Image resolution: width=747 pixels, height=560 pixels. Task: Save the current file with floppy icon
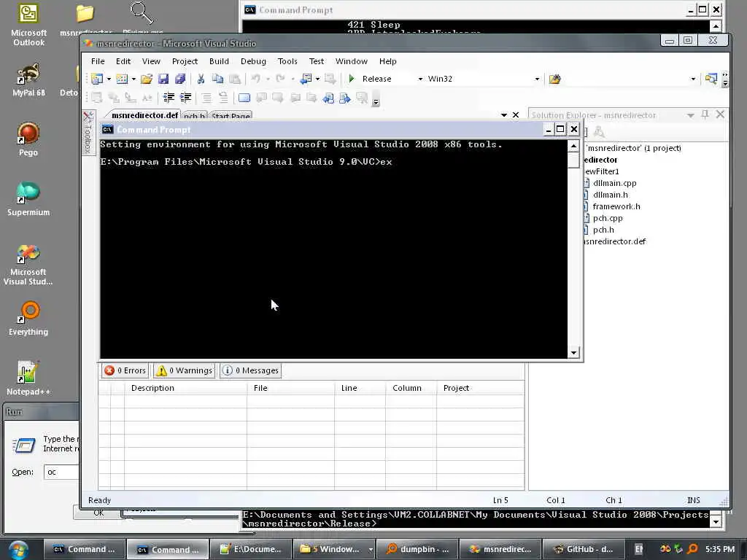coord(163,79)
